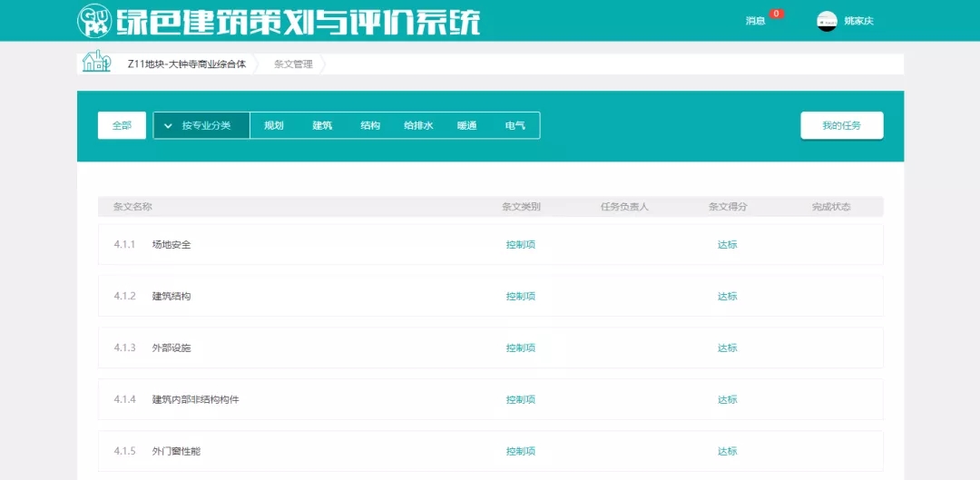This screenshot has width=980, height=480.
Task: Click Z11地块-大钟寺商业综合体 breadcrumb
Action: [x=186, y=64]
